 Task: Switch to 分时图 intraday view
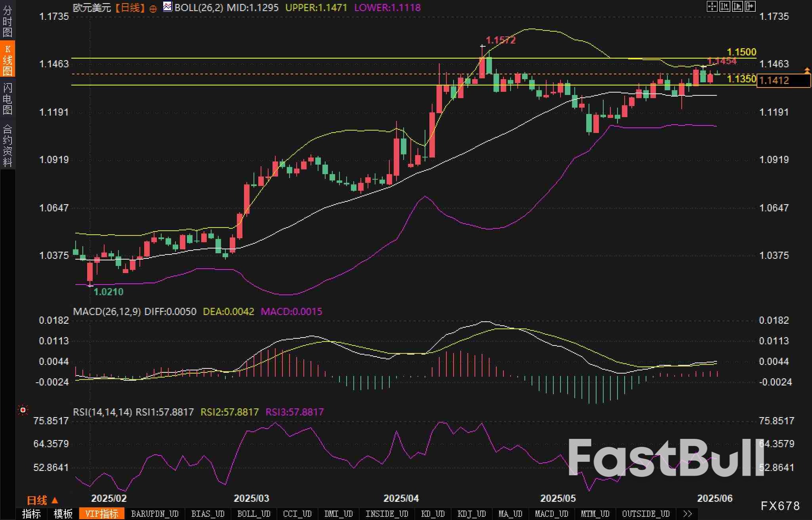point(7,21)
